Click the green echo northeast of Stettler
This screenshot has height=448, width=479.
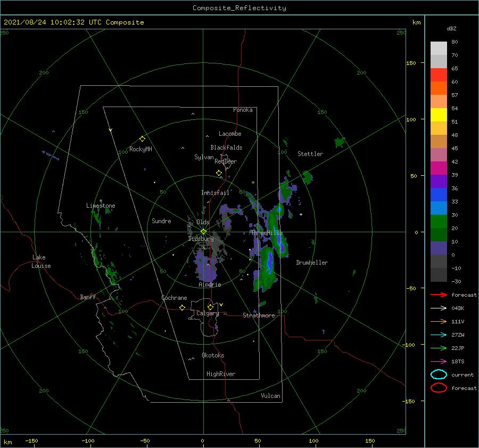coord(340,142)
